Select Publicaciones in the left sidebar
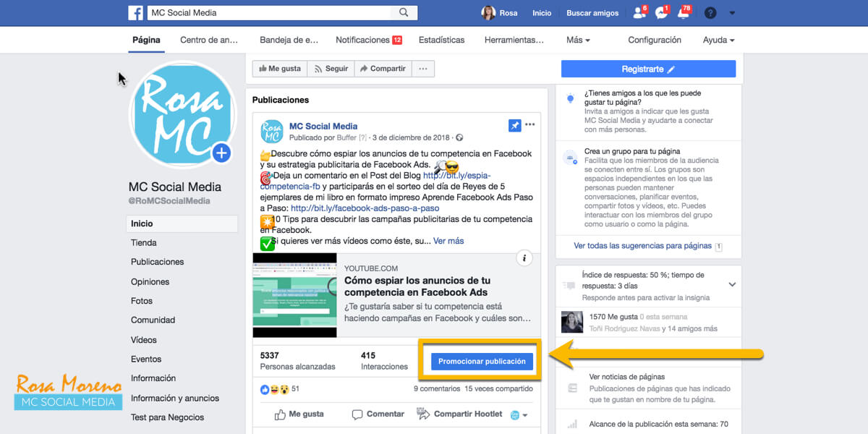The width and height of the screenshot is (868, 434). click(158, 262)
